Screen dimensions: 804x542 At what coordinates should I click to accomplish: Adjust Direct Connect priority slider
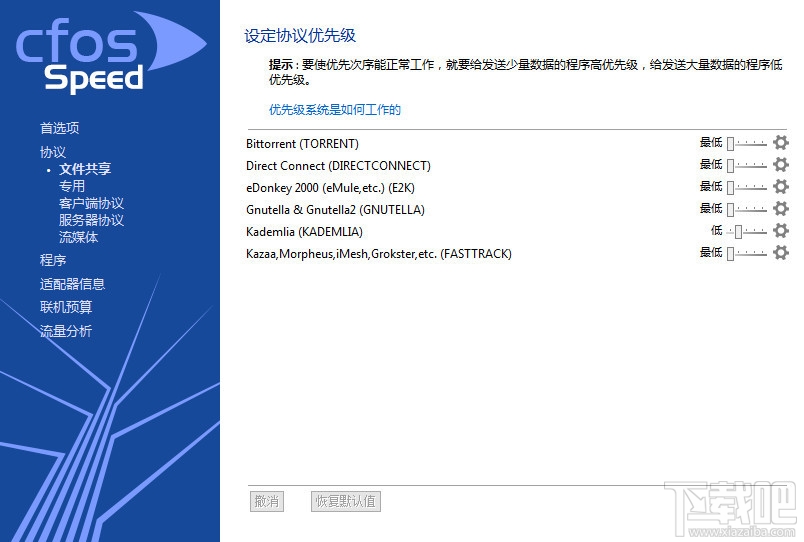(747, 166)
